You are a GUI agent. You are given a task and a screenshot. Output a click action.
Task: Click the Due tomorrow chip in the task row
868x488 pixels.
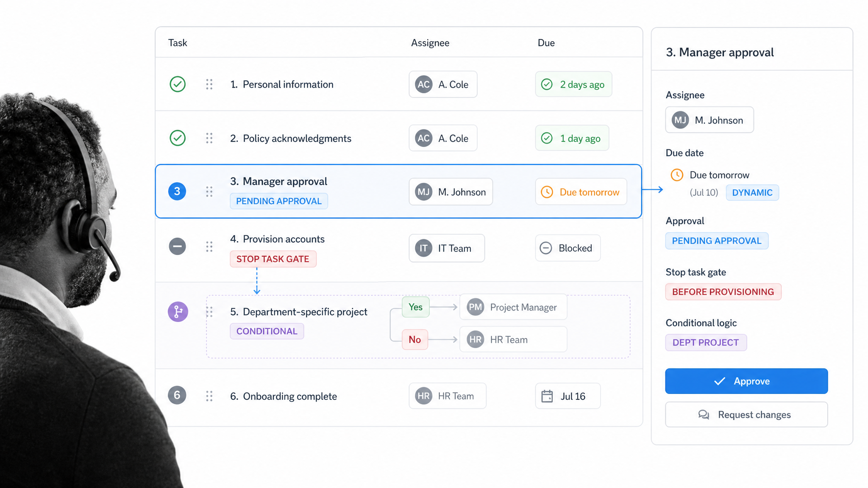[x=581, y=192]
